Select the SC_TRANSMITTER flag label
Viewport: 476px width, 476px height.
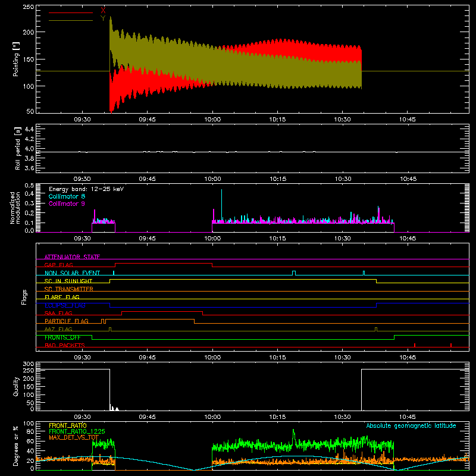coord(69,289)
